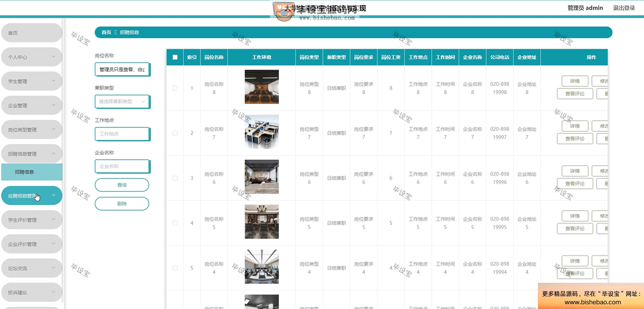Screen dimensions: 644x309
Task: Check the checkbox for row index 3
Action: click(175, 178)
